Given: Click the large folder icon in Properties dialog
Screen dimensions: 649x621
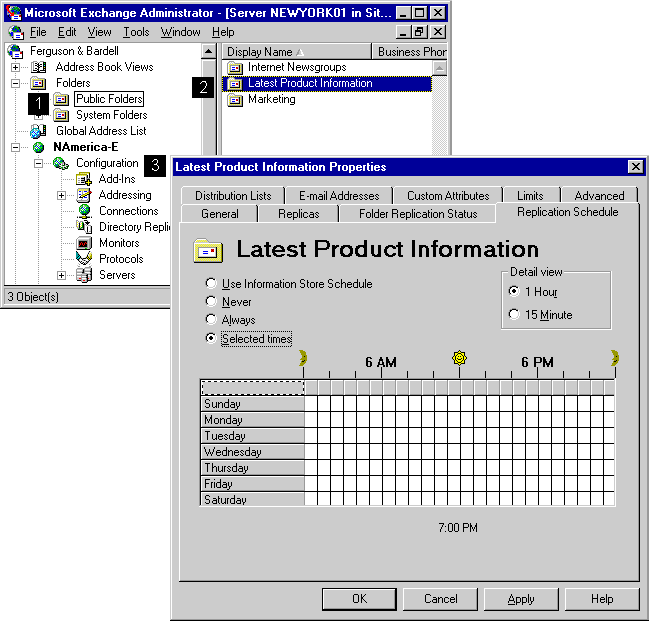Looking at the screenshot, I should pyautogui.click(x=208, y=251).
